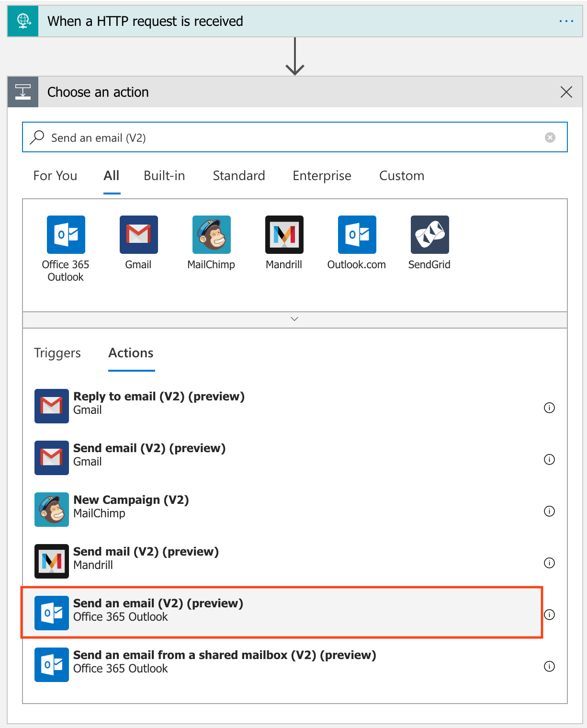Click the search magnifier icon

tap(37, 137)
